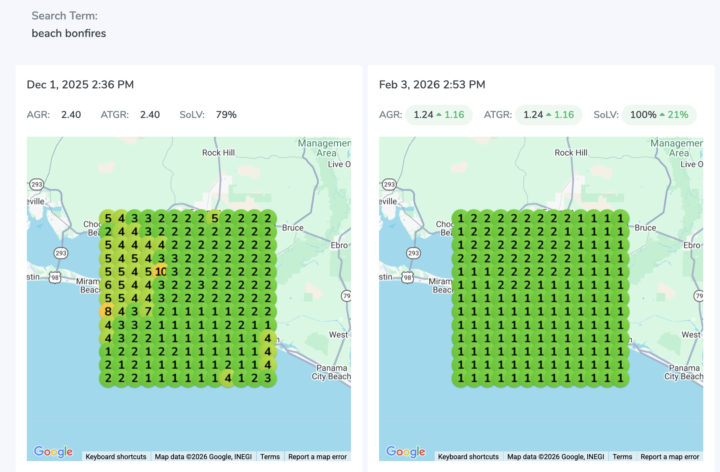Click the Google logo on the left map
Screen dimensions: 720x472
[53, 451]
